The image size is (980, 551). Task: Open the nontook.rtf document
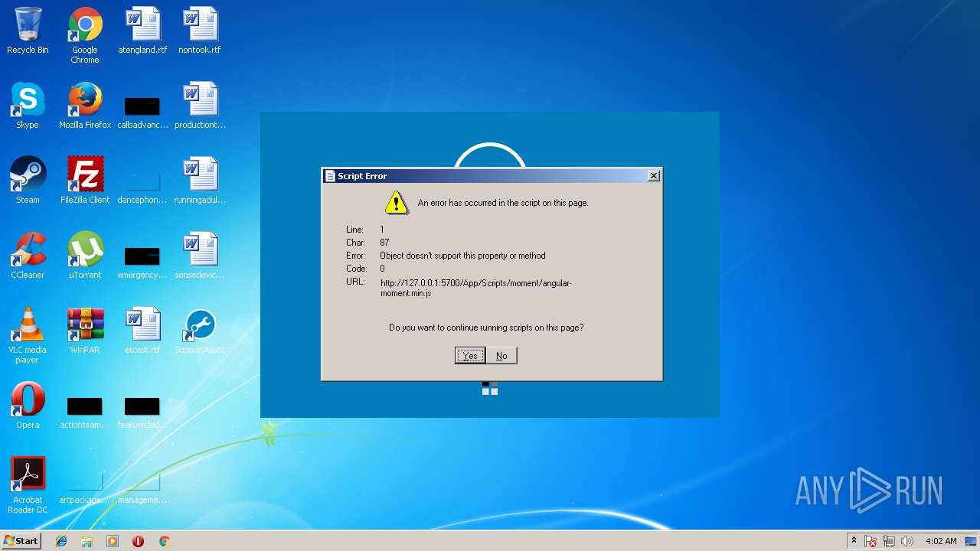click(x=200, y=31)
